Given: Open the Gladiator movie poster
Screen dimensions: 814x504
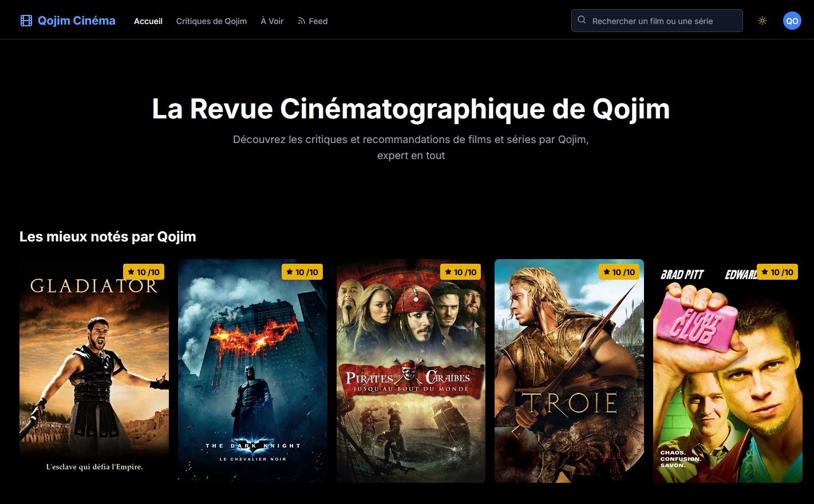Looking at the screenshot, I should pyautogui.click(x=94, y=371).
